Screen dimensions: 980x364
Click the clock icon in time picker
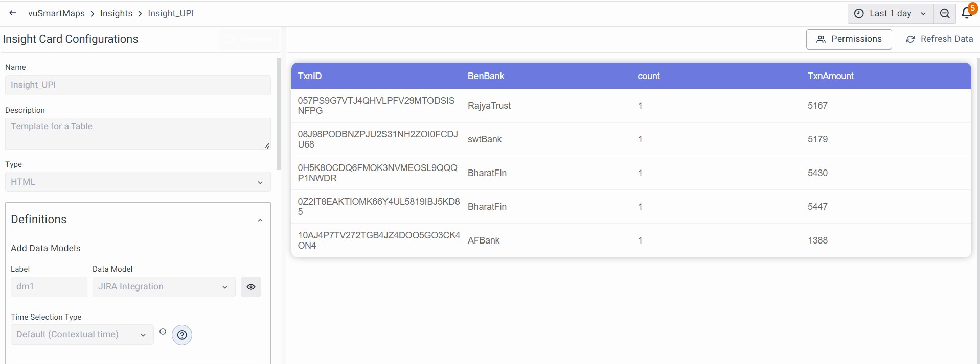[x=859, y=14]
